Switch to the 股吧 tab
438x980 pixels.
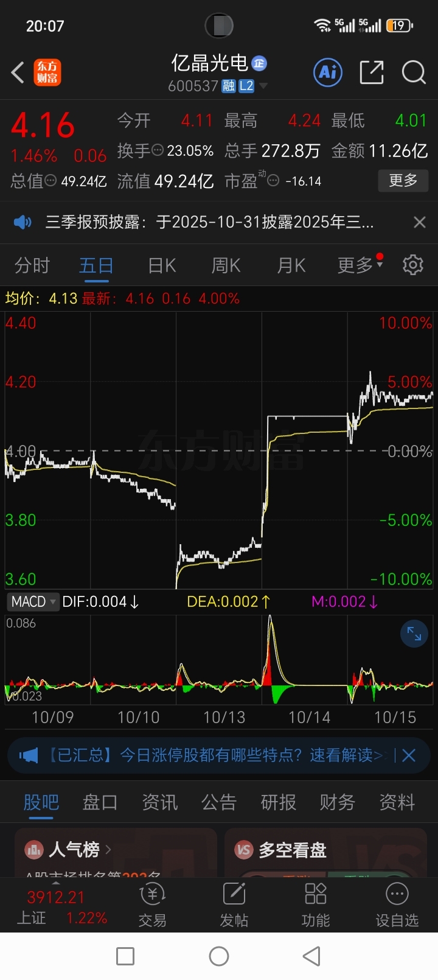(x=41, y=802)
